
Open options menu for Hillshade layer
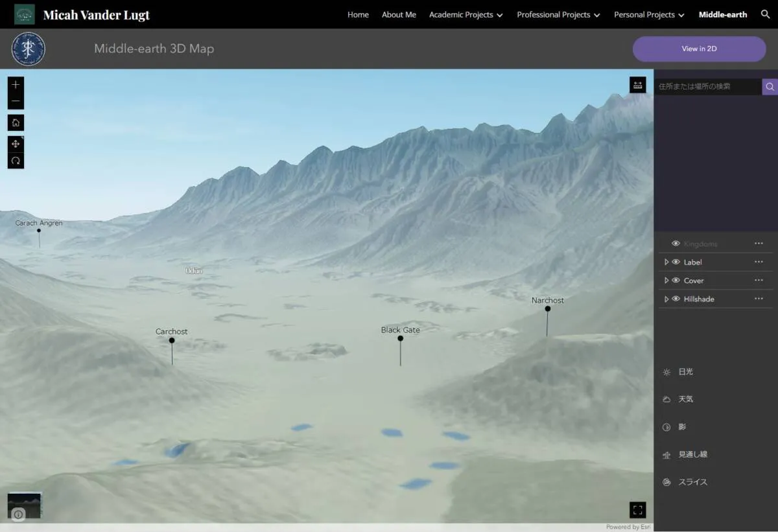tap(759, 299)
